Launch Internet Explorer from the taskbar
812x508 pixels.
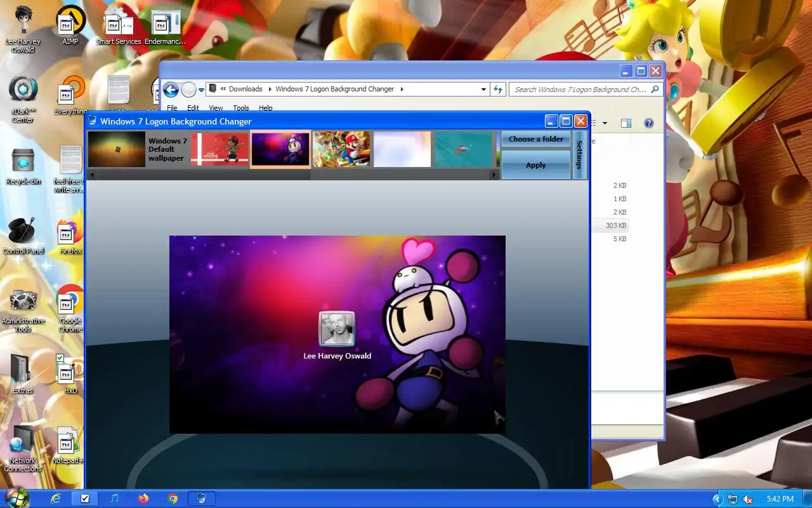point(56,498)
